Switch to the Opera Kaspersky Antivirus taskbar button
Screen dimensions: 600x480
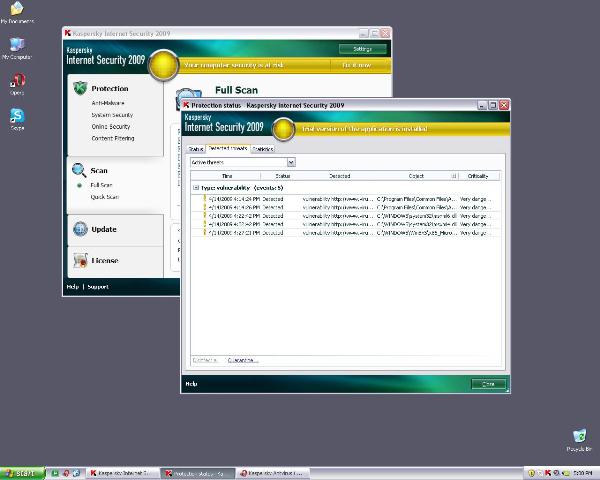pyautogui.click(x=273, y=473)
